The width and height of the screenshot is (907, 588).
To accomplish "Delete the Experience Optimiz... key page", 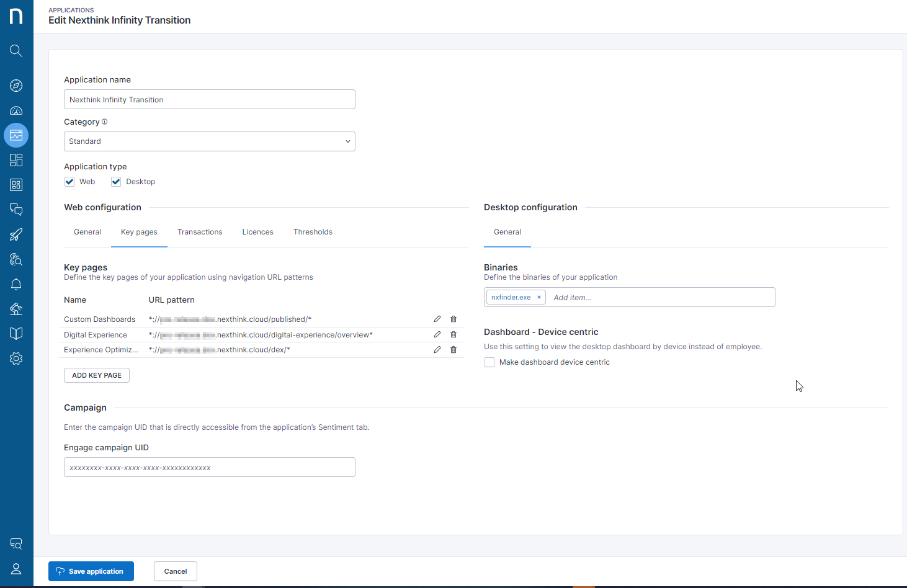I will pyautogui.click(x=453, y=350).
